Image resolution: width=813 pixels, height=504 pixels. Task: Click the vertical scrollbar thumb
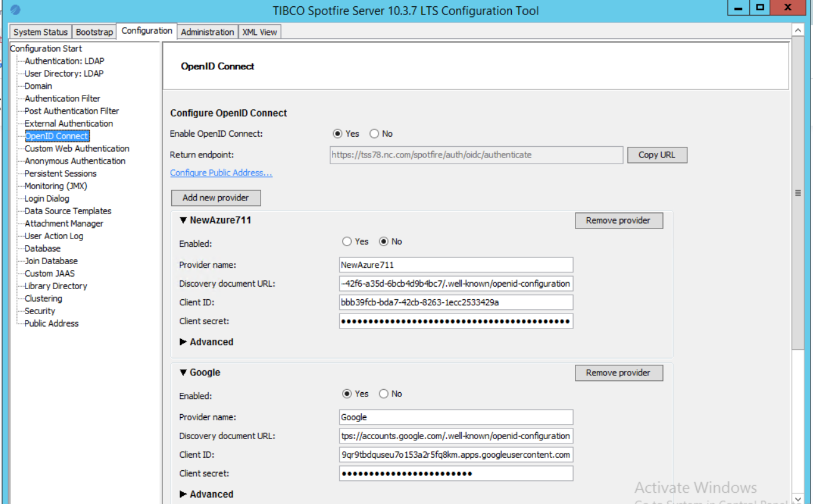(x=798, y=194)
